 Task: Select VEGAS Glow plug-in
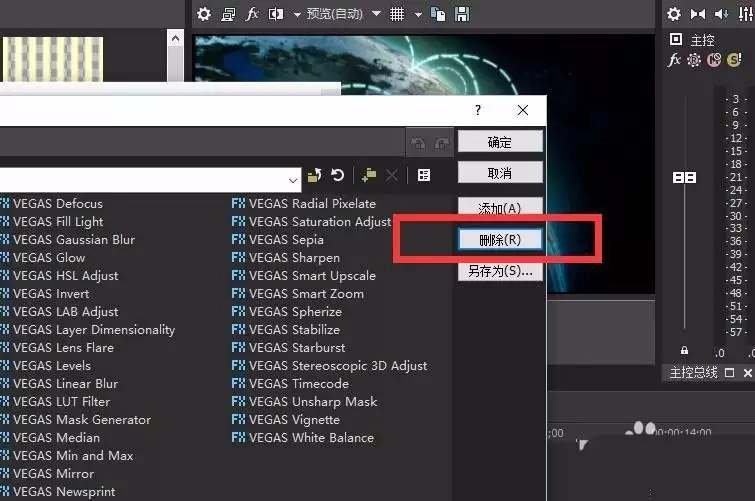click(x=43, y=258)
